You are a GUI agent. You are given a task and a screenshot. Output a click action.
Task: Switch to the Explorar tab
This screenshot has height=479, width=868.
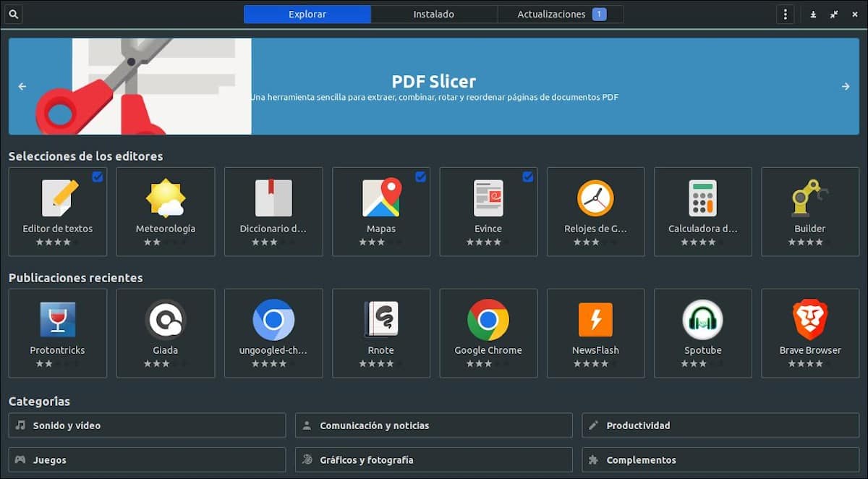click(x=307, y=14)
